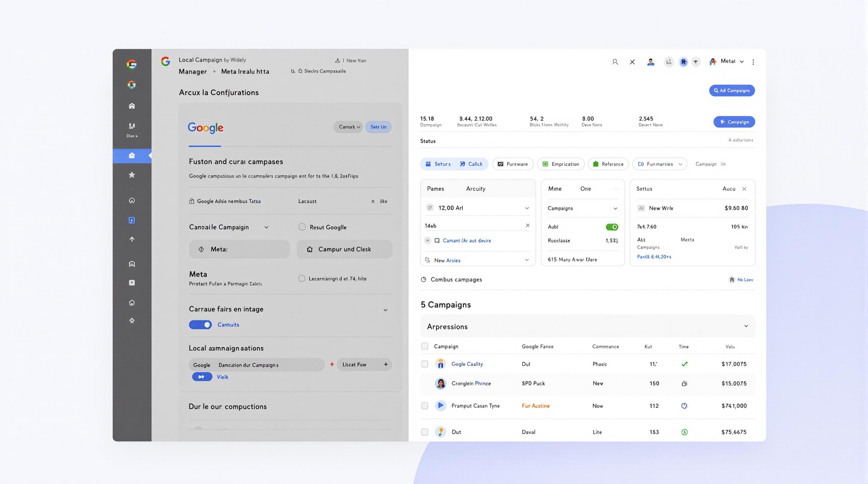Open the blue document icon in sidebar
The width and height of the screenshot is (868, 484).
pos(132,220)
